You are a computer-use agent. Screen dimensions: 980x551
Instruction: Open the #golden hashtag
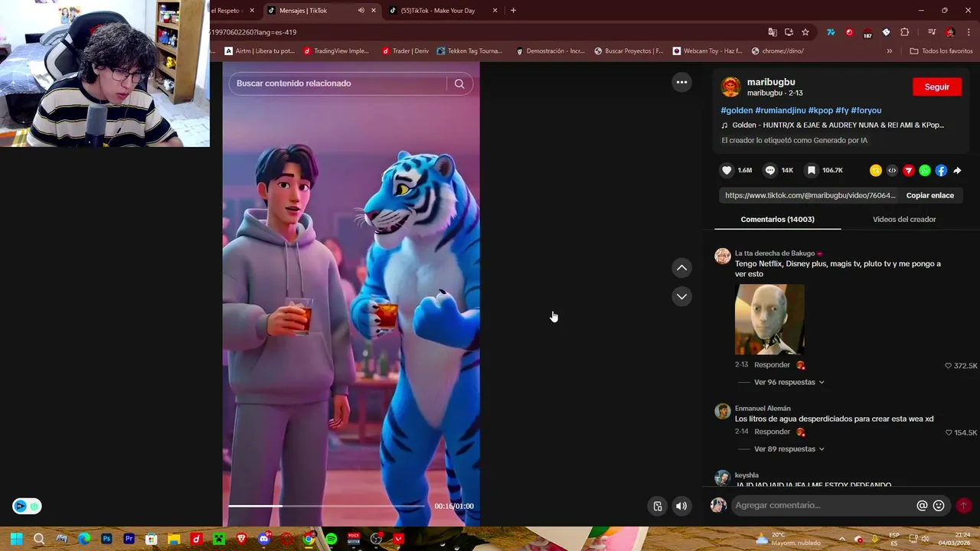coord(737,110)
